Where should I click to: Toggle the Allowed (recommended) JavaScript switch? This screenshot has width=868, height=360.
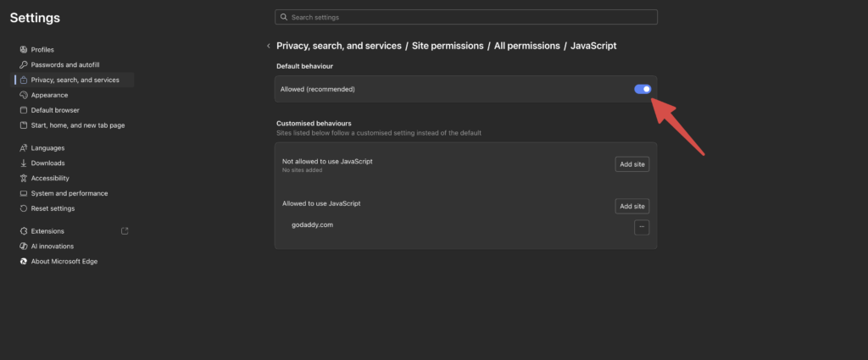tap(643, 89)
